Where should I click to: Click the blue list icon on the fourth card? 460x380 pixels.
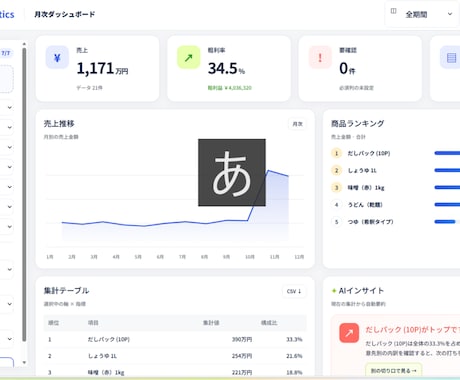(451, 58)
